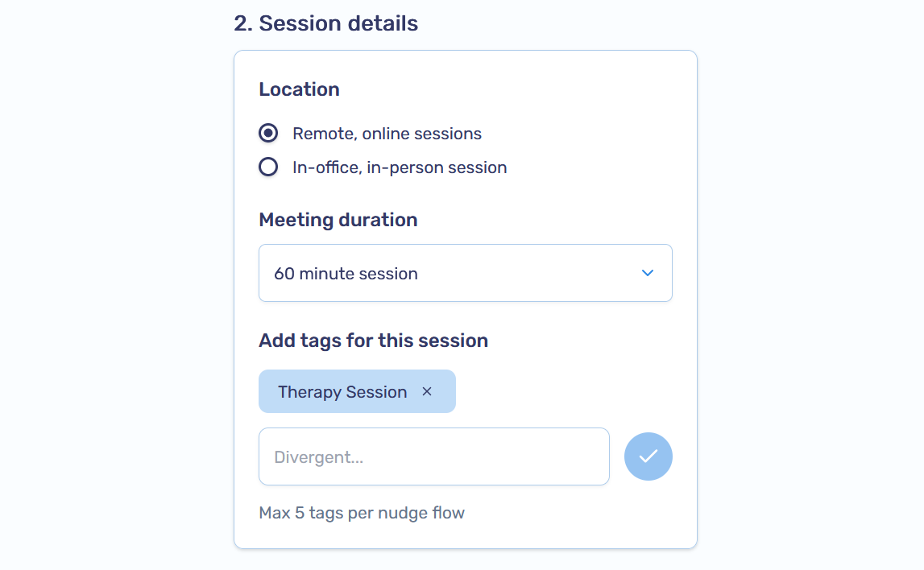Click the Max 5 tags per nudge flow text
Viewport: 924px width, 570px height.
click(x=362, y=512)
